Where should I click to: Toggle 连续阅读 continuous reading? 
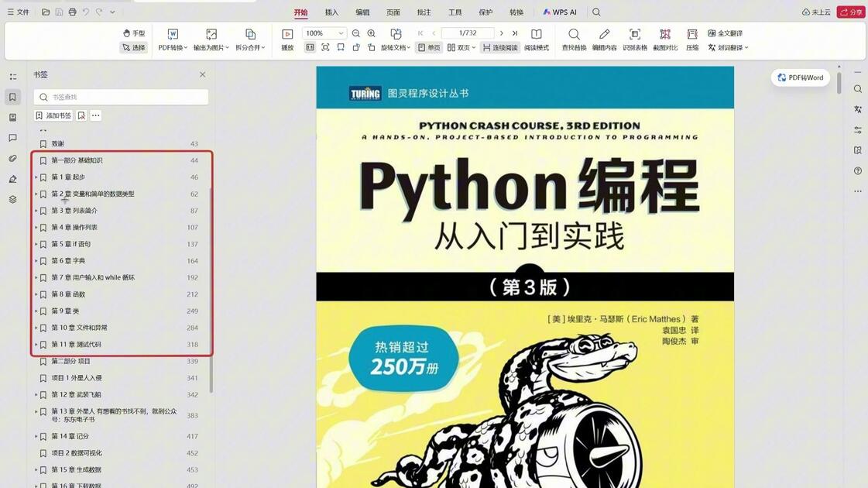click(500, 47)
